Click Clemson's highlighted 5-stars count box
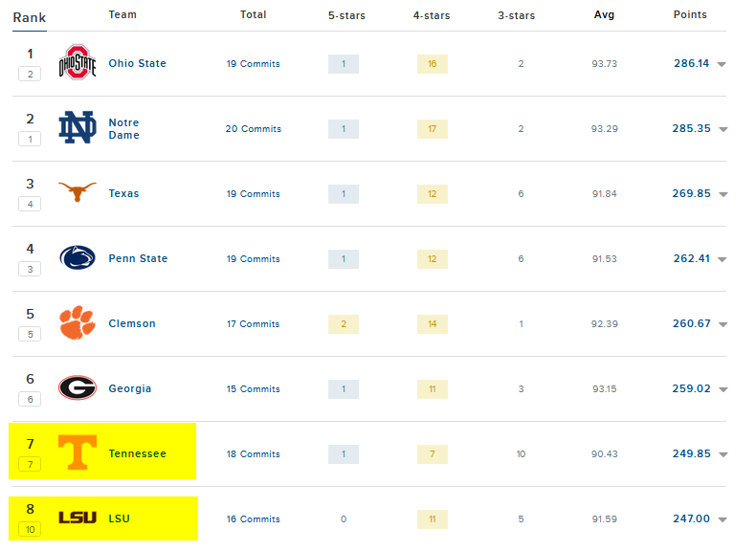The image size is (756, 551). tap(343, 323)
